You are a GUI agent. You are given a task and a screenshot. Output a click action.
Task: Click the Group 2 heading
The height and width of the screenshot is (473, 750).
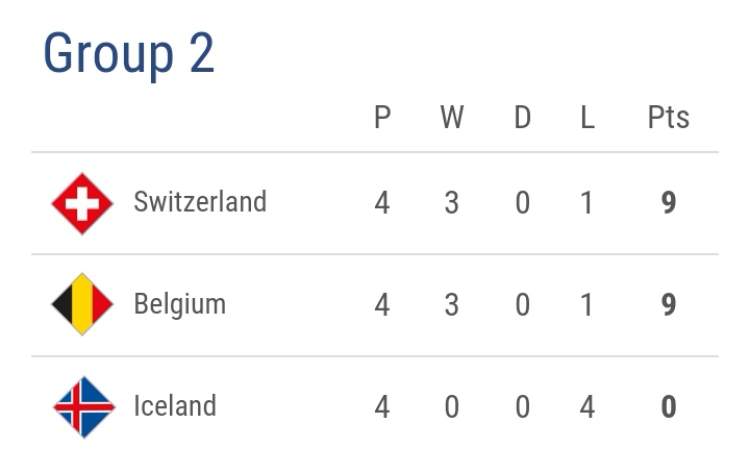[x=129, y=53]
